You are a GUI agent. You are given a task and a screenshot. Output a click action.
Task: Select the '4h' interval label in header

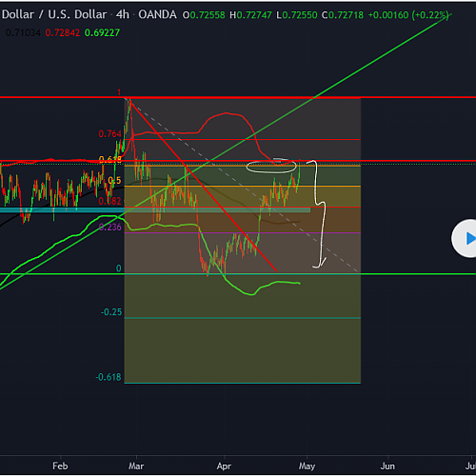[x=123, y=14]
